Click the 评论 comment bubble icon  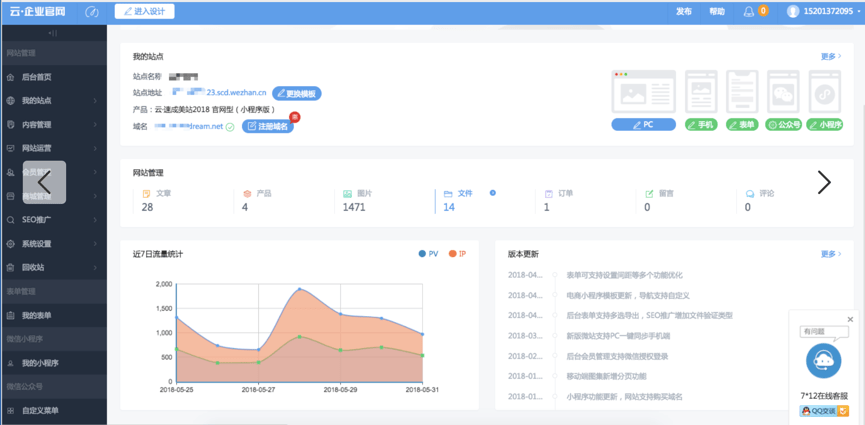pyautogui.click(x=749, y=193)
